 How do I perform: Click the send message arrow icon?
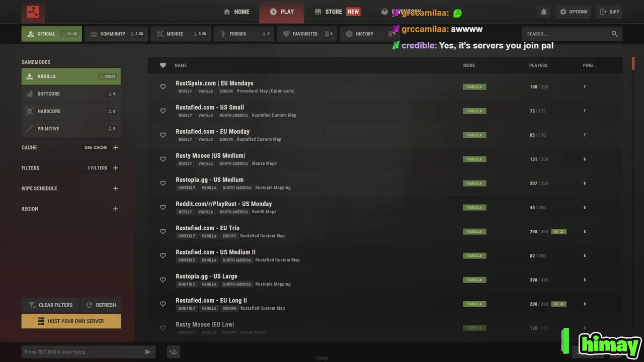147,352
